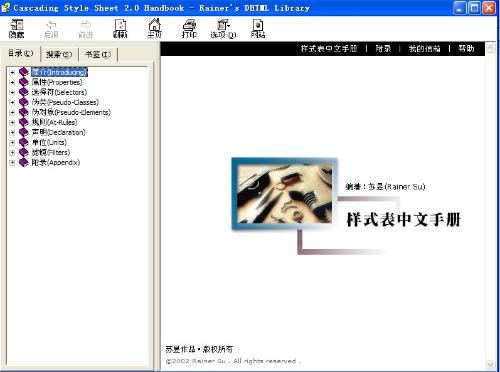The height and width of the screenshot is (372, 500).
Task: Click the Website (网站) toolbar icon
Action: pyautogui.click(x=258, y=28)
